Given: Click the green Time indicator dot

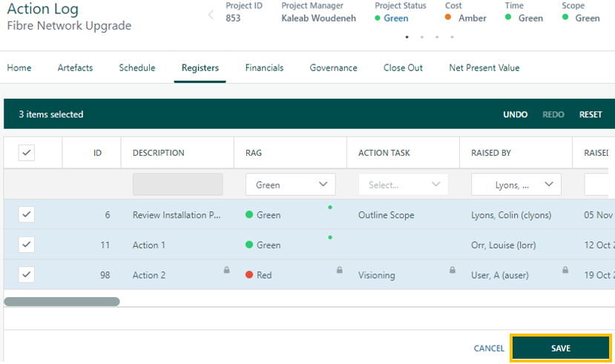Looking at the screenshot, I should coord(508,17).
